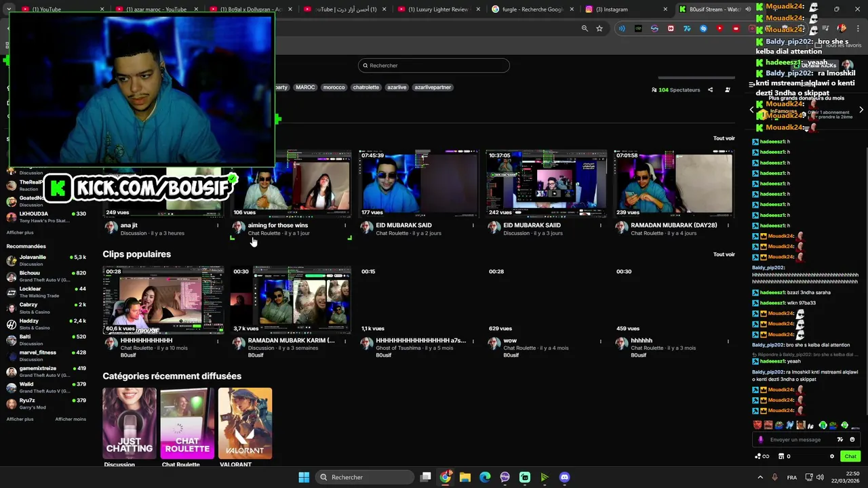
Task: Collapse the list with 'Afficher moins'
Action: (71, 419)
